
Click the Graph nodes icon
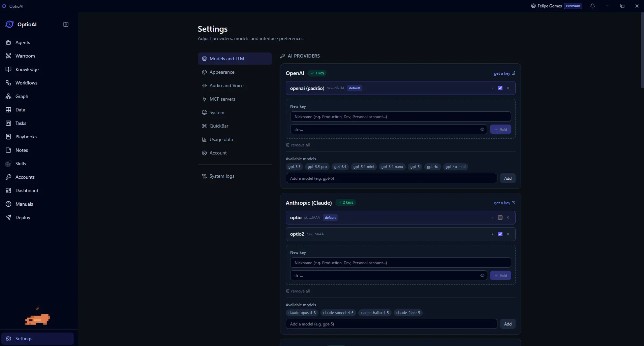click(8, 96)
